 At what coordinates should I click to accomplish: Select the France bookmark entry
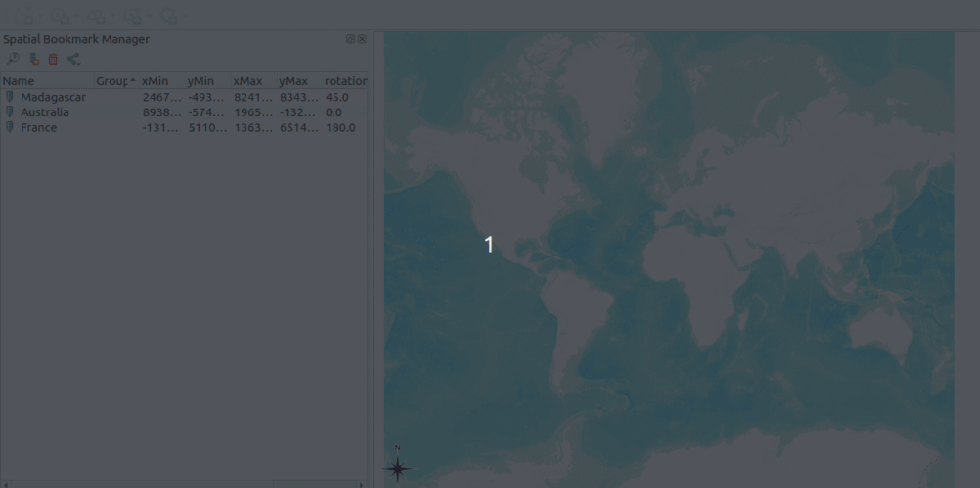[39, 128]
